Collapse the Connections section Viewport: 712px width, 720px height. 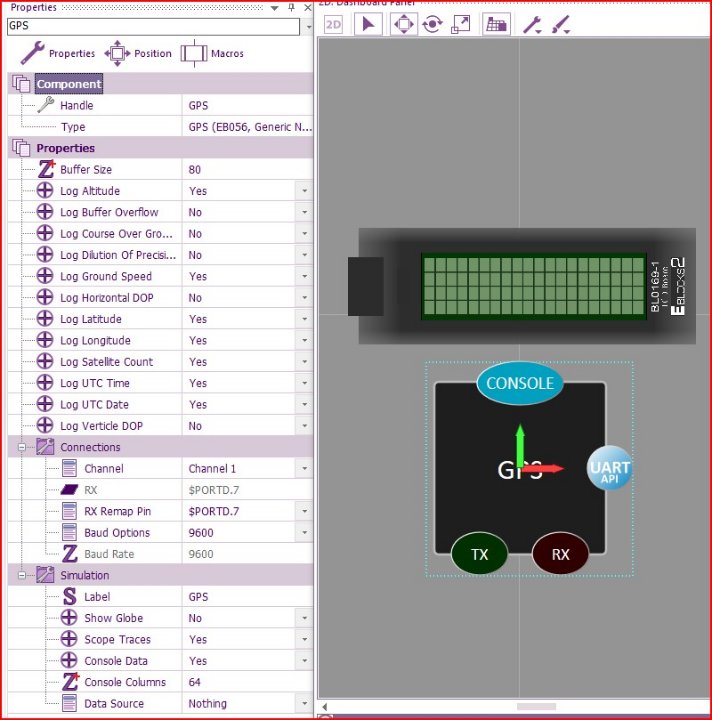tap(22, 447)
